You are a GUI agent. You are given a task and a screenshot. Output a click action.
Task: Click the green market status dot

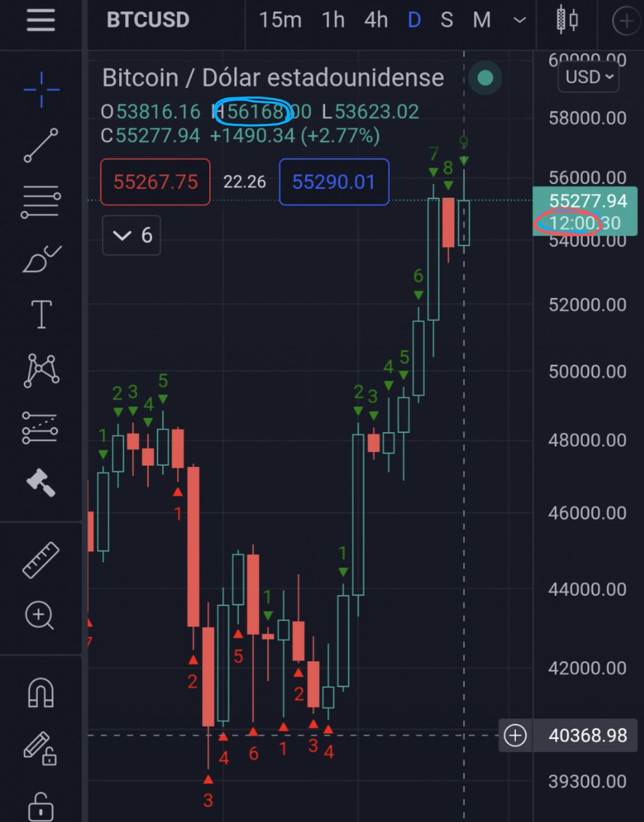(x=485, y=78)
